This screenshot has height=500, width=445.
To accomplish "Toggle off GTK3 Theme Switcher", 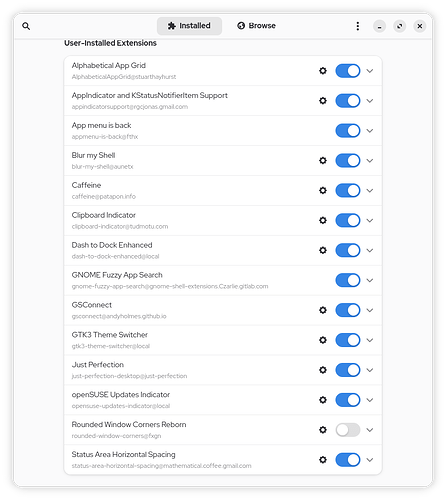I will pos(348,340).
